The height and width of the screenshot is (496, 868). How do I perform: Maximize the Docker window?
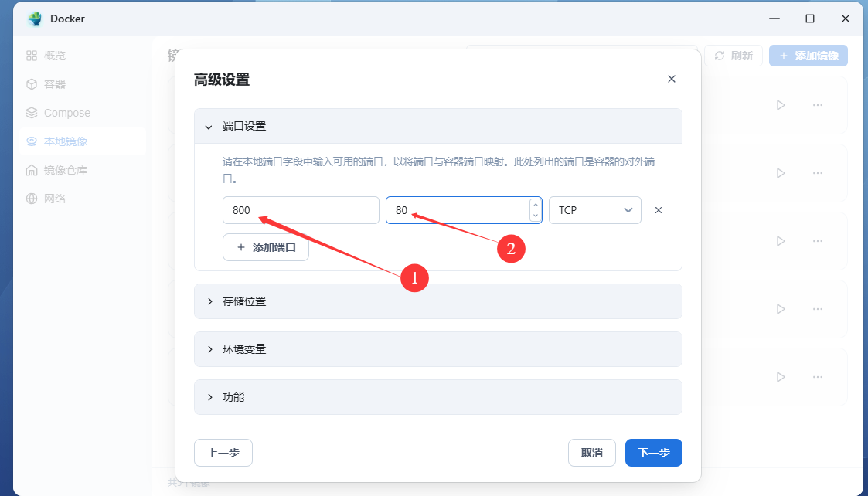[x=810, y=19]
